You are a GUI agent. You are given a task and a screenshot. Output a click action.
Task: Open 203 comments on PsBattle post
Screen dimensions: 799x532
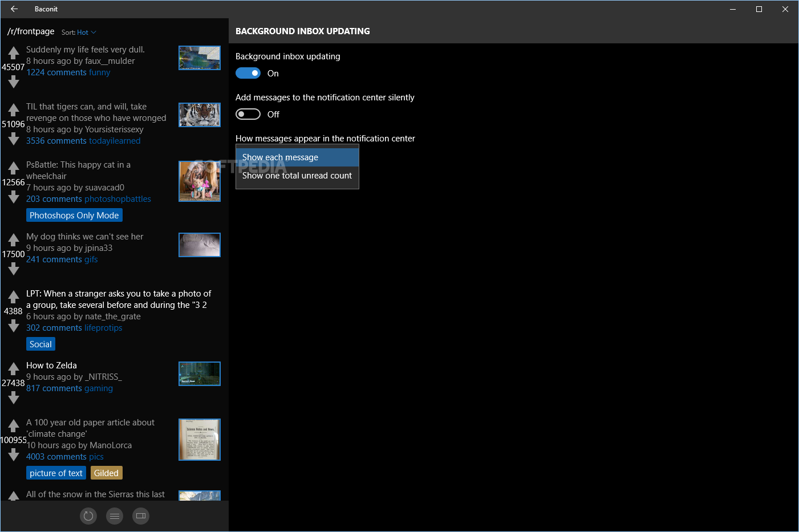54,199
